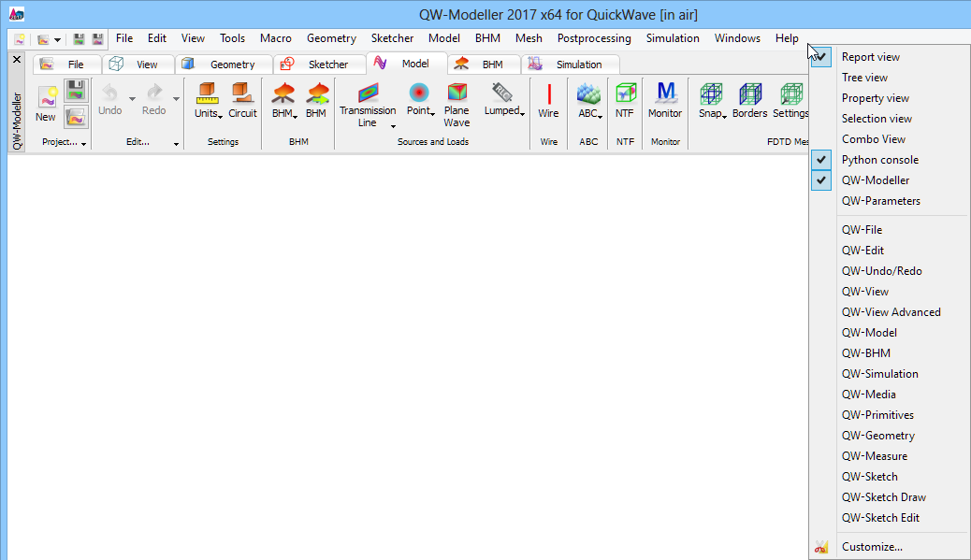
Task: Close the QW-Modeller ribbon panel with X
Action: [17, 60]
